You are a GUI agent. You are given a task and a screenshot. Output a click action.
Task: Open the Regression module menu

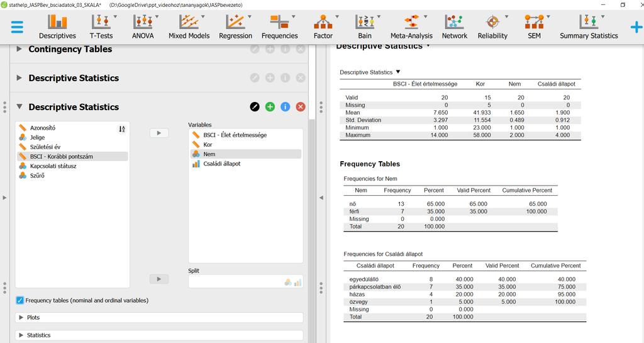(x=235, y=26)
